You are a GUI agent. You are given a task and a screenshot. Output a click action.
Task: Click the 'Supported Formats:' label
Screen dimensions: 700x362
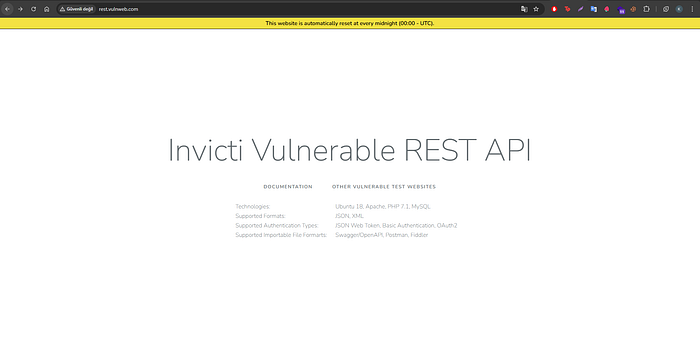pos(260,216)
